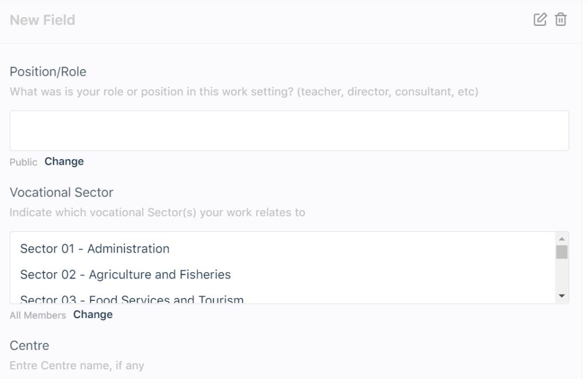Change visibility next to the Public label

64,161
